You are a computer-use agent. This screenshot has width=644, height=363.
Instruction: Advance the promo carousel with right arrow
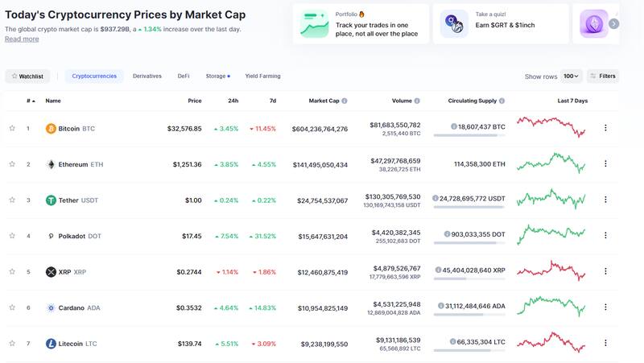[613, 24]
